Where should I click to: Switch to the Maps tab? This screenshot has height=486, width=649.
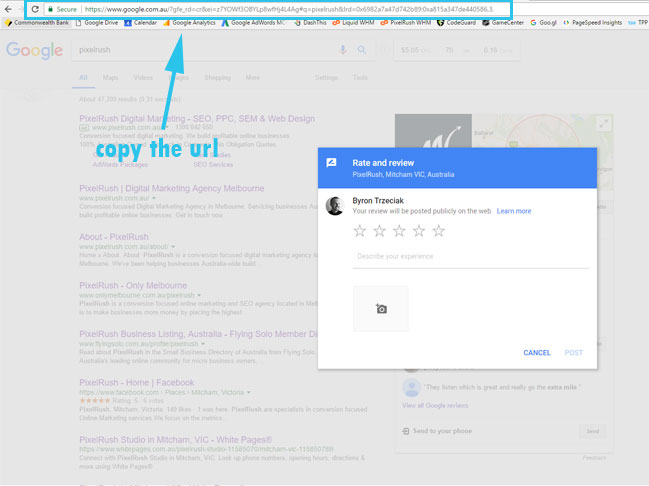point(110,77)
